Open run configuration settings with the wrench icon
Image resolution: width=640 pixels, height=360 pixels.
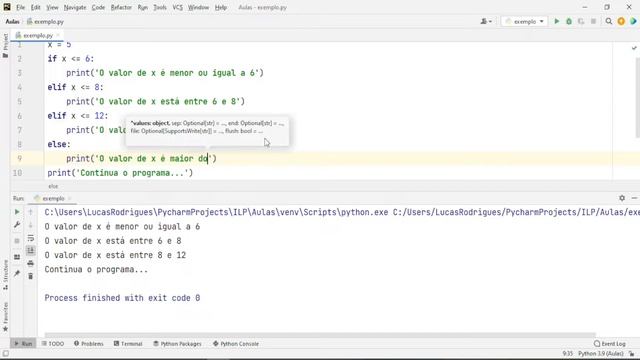[x=17, y=225]
